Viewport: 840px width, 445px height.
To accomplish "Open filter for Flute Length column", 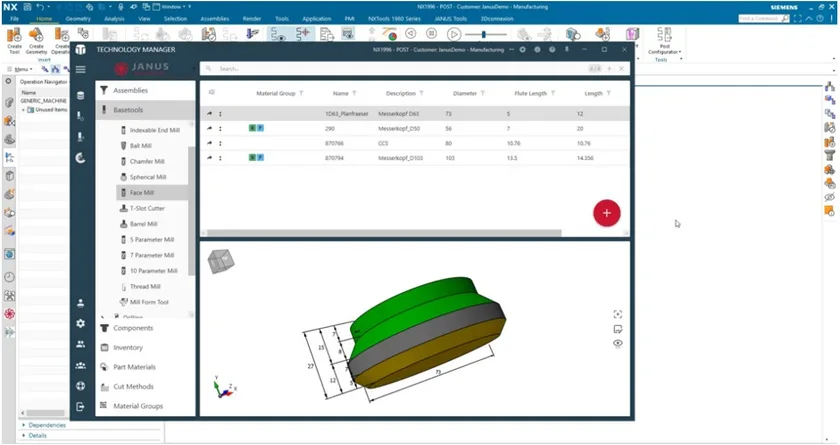I will coord(553,93).
